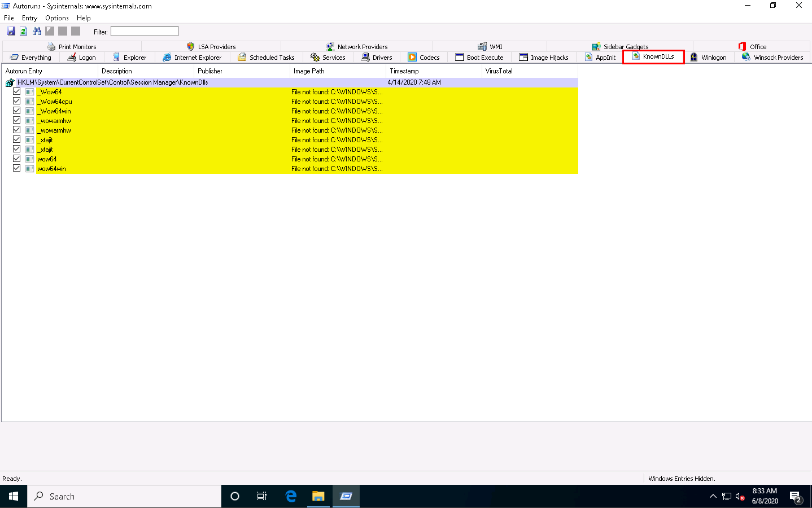This screenshot has height=508, width=812.
Task: Switch to Internet Explorer tab
Action: 192,58
